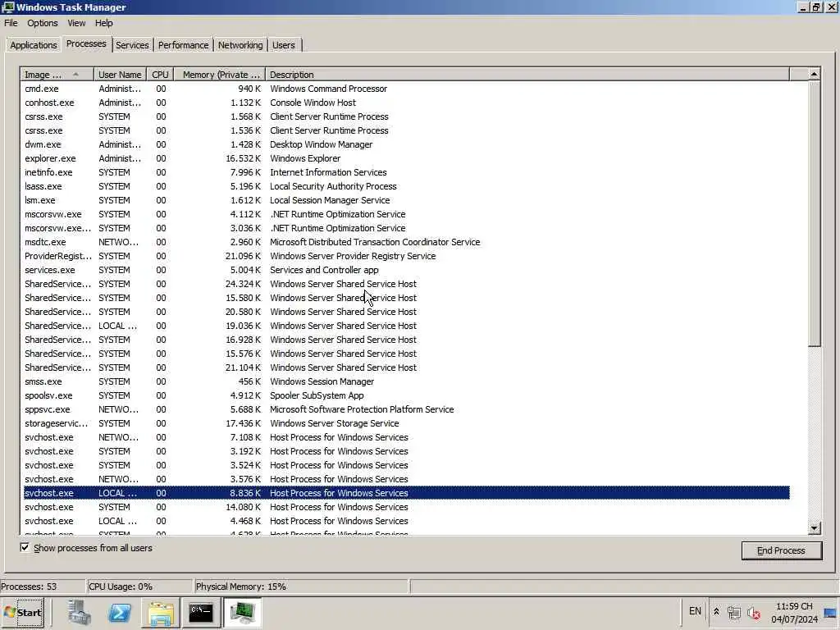Launch Windows PowerShell from the taskbar
Screen dimensions: 840x630
(x=120, y=612)
